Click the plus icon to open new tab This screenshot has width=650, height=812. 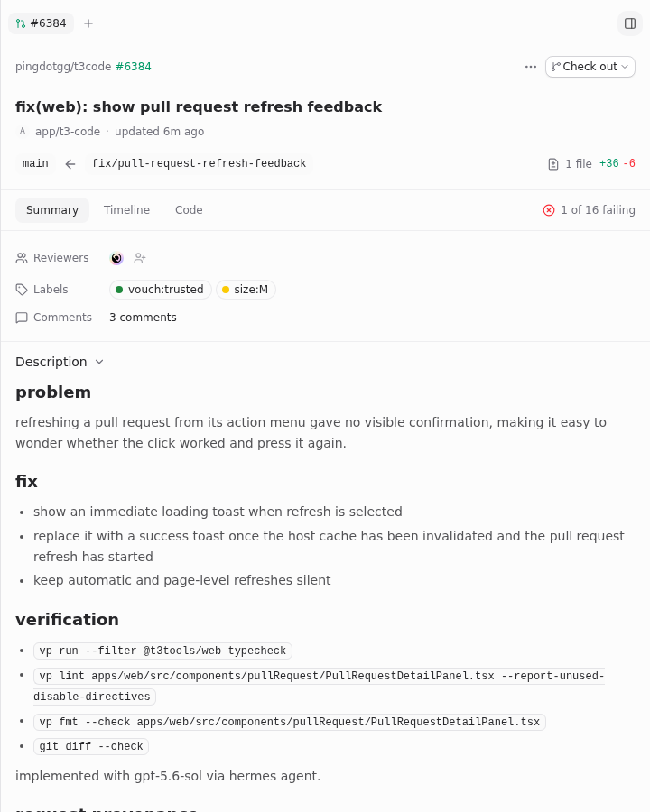(88, 23)
